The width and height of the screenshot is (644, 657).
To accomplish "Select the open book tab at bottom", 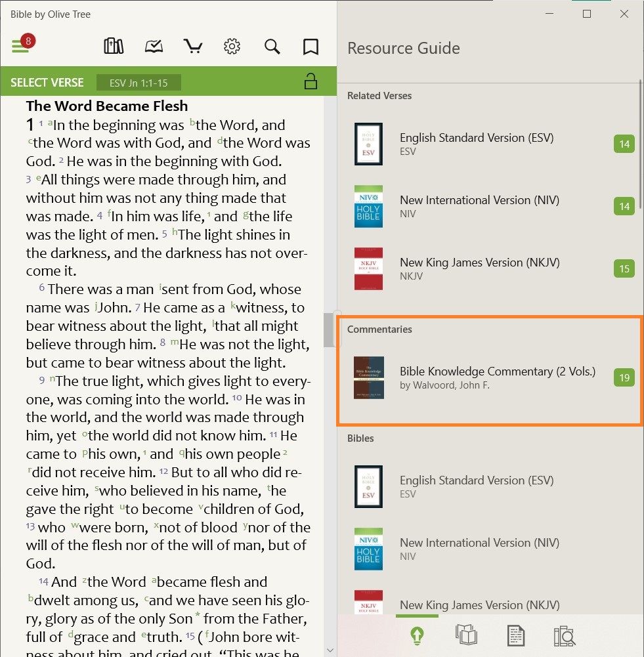I will (x=466, y=635).
